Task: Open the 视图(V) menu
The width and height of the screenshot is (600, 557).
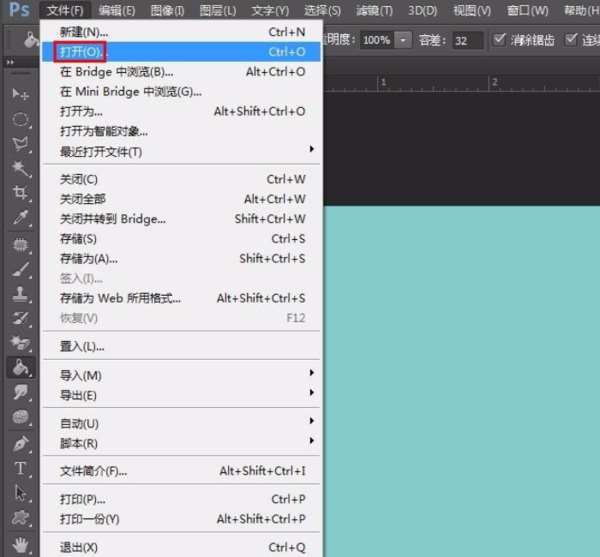Action: 472,10
